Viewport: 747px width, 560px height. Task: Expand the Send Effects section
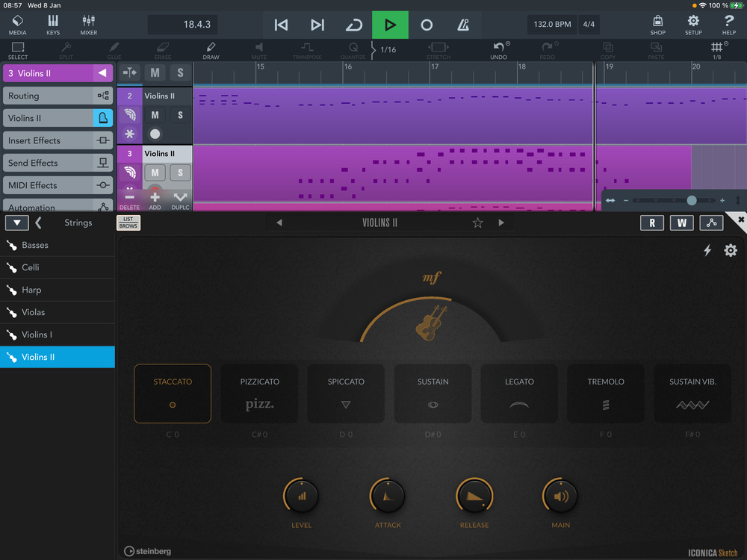click(x=58, y=163)
